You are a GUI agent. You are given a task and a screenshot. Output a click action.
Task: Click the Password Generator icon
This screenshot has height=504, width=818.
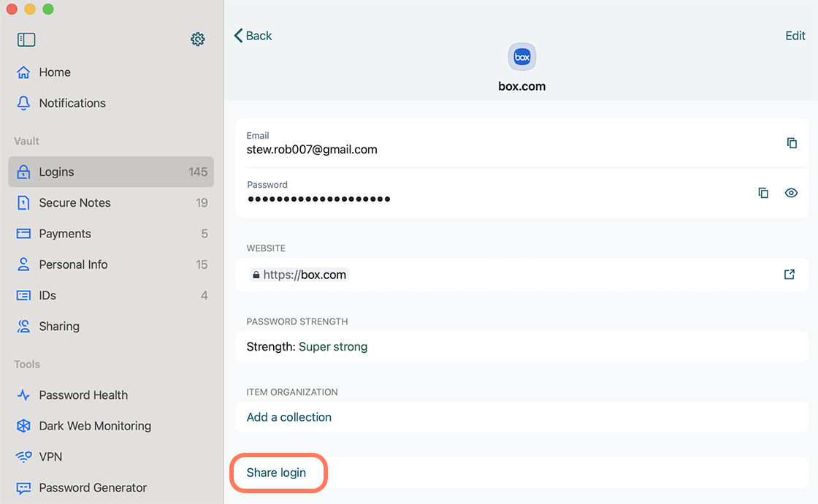coord(23,488)
